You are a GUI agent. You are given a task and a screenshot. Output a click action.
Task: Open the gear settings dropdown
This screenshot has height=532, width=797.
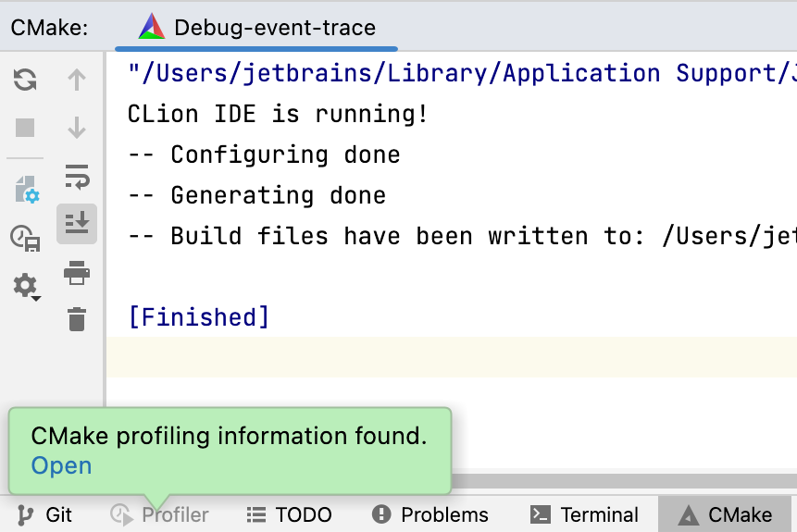point(26,287)
